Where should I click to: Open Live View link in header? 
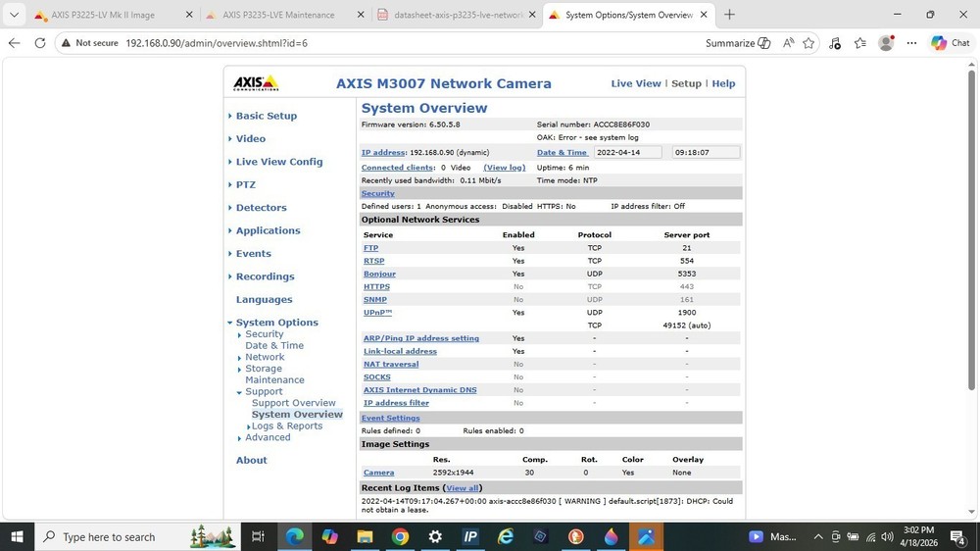tap(636, 83)
